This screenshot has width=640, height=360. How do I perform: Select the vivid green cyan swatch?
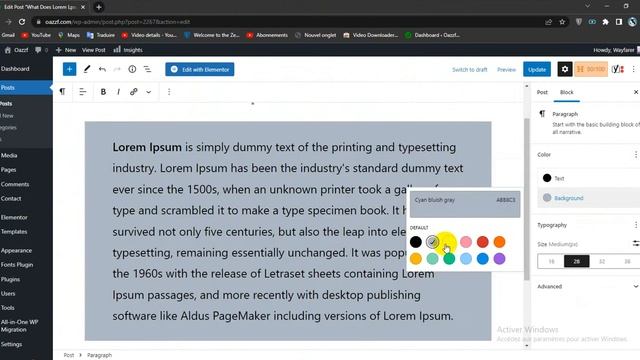(x=449, y=259)
